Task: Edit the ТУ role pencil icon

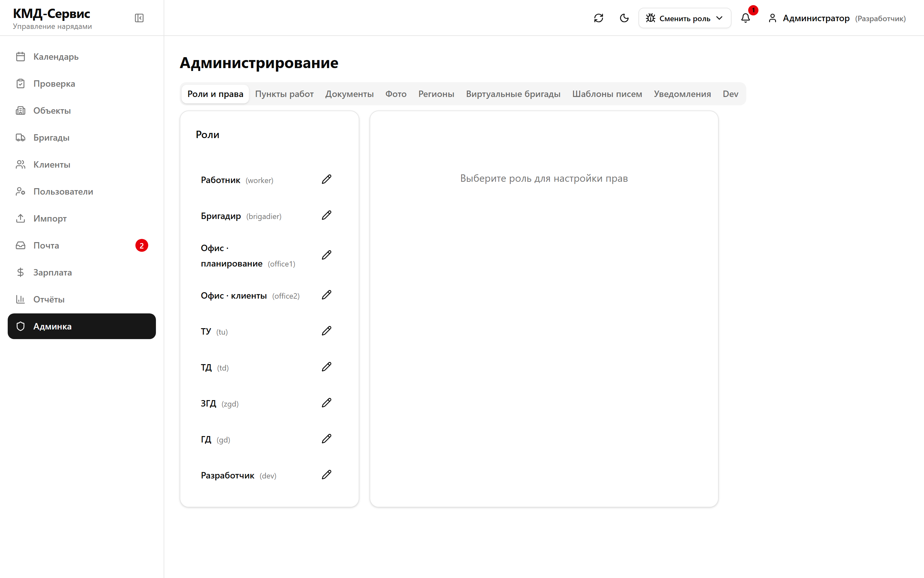Action: [x=327, y=331]
